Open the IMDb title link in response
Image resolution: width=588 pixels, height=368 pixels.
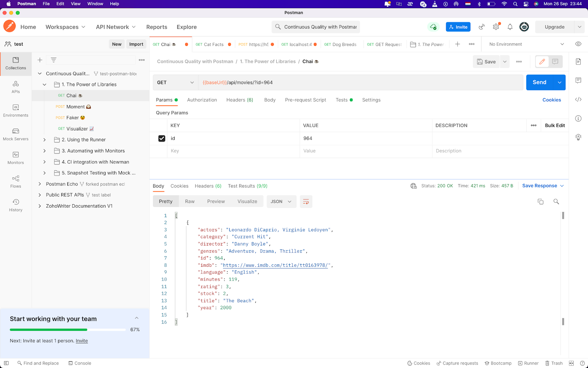pos(275,265)
